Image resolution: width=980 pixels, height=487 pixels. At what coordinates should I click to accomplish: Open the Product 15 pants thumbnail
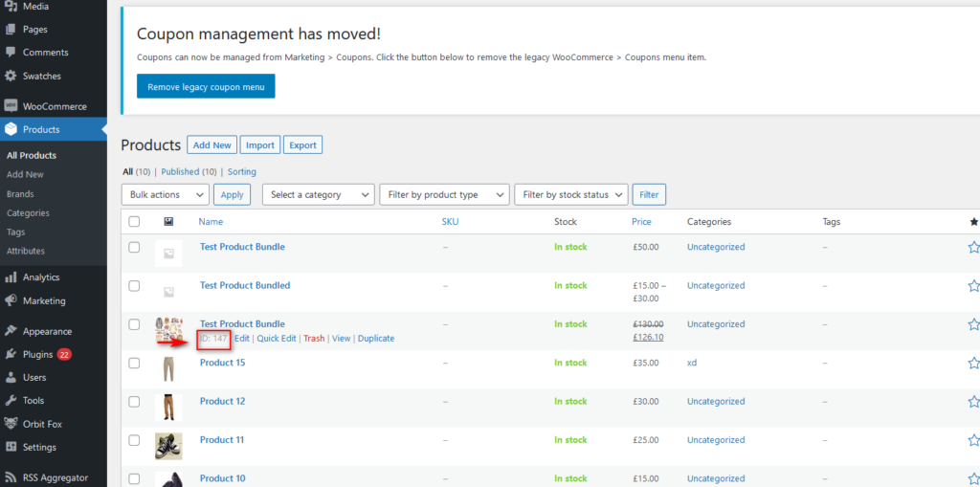click(168, 369)
